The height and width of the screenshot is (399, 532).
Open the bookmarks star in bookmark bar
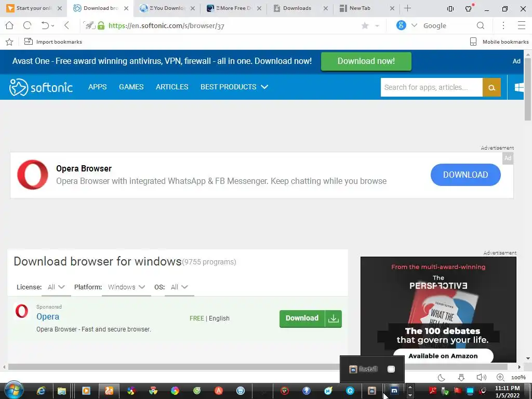point(9,42)
